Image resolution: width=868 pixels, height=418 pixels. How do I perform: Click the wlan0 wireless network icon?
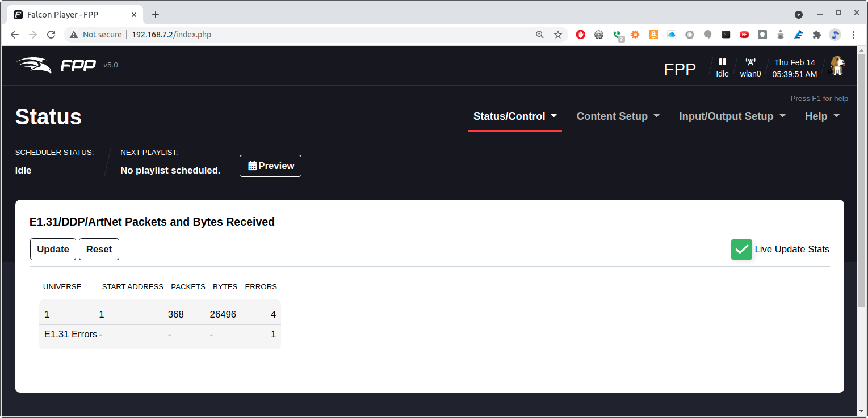point(750,62)
